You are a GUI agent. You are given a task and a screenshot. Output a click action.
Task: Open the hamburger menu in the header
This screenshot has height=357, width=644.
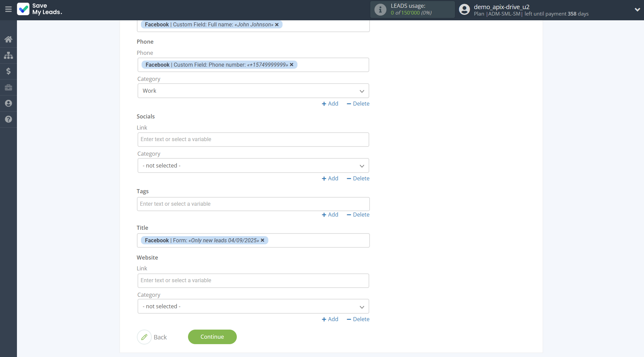pyautogui.click(x=8, y=9)
